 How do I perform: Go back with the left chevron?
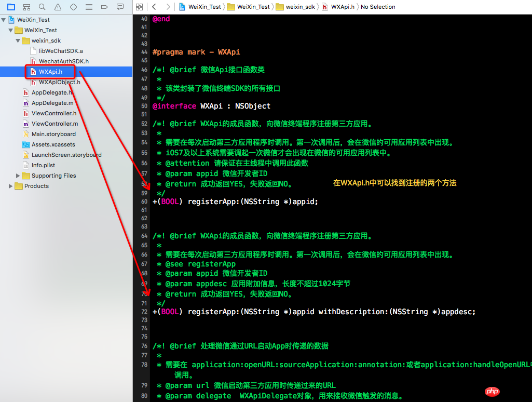[154, 7]
